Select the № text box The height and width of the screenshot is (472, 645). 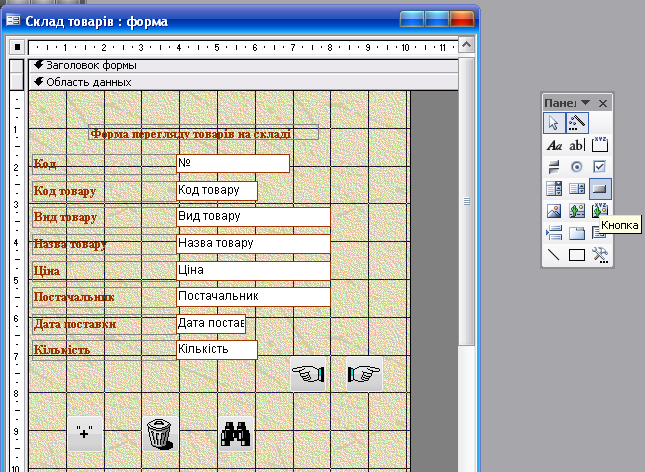coord(233,163)
